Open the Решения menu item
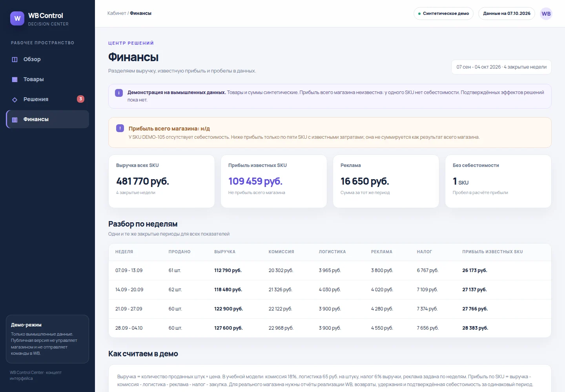 point(47,100)
